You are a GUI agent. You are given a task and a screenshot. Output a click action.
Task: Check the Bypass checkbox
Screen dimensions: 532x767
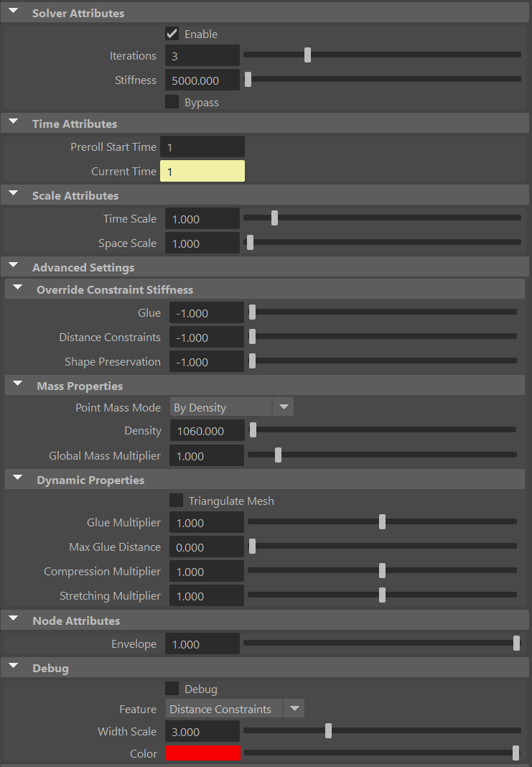[x=172, y=102]
